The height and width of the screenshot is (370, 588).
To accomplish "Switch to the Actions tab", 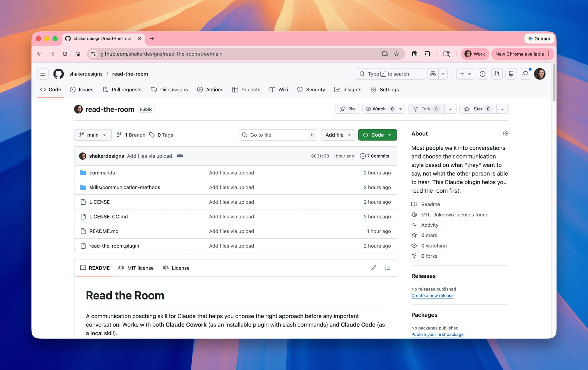I will point(210,90).
